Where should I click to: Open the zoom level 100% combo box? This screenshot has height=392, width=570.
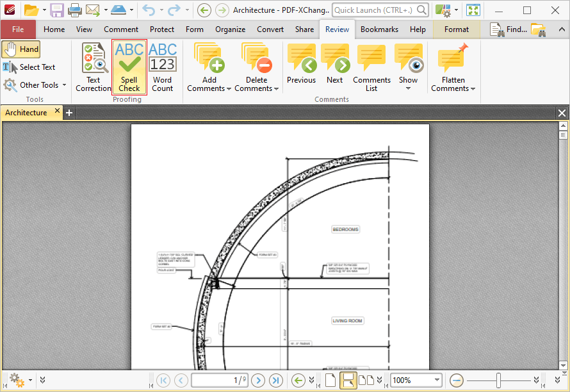[x=416, y=380]
